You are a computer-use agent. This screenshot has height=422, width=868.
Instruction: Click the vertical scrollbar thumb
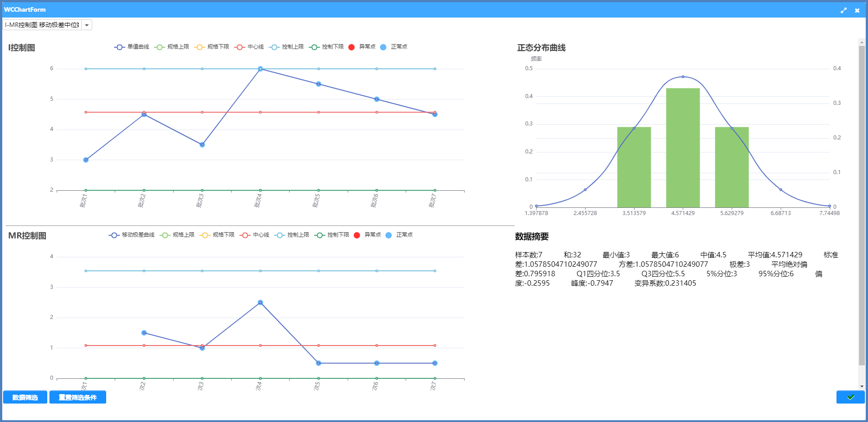862,202
